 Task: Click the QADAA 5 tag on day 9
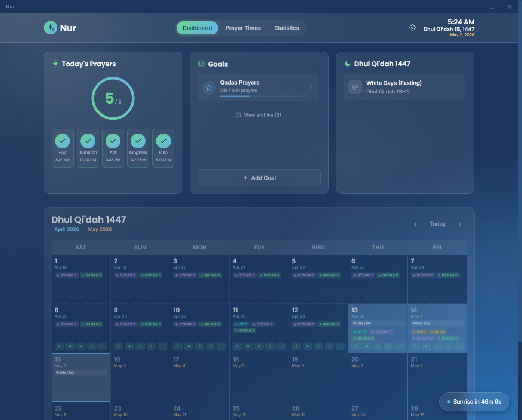coord(151,324)
